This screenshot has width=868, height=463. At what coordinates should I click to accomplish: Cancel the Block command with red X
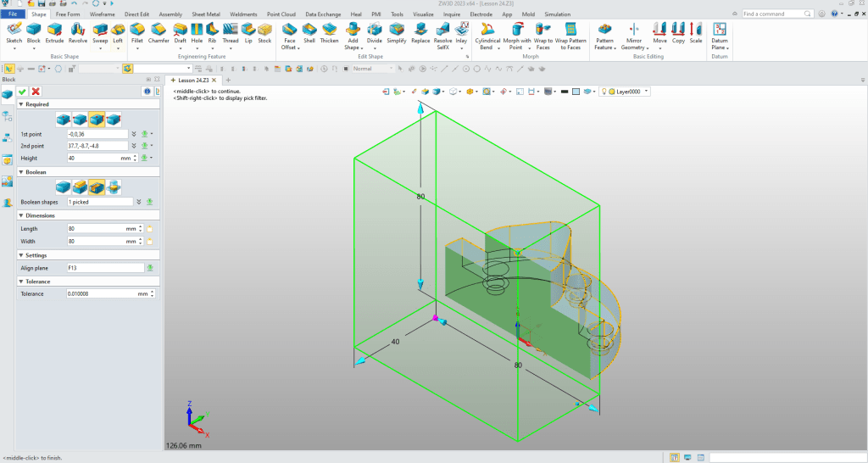point(36,91)
